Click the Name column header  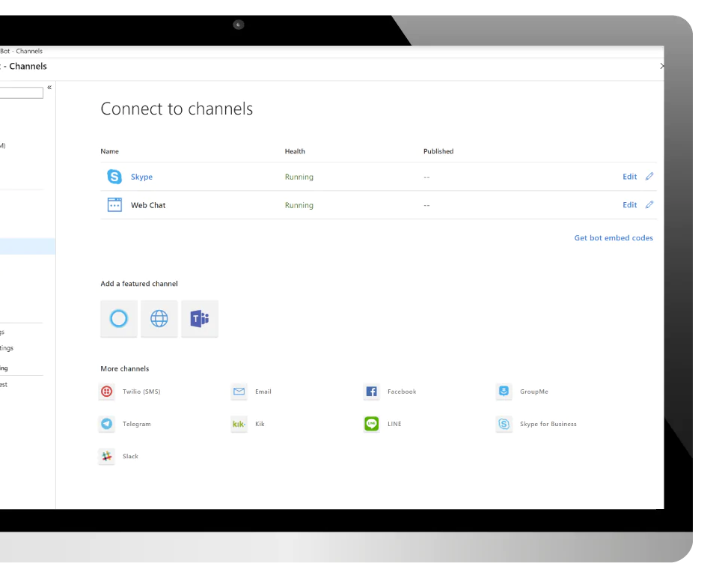(109, 151)
